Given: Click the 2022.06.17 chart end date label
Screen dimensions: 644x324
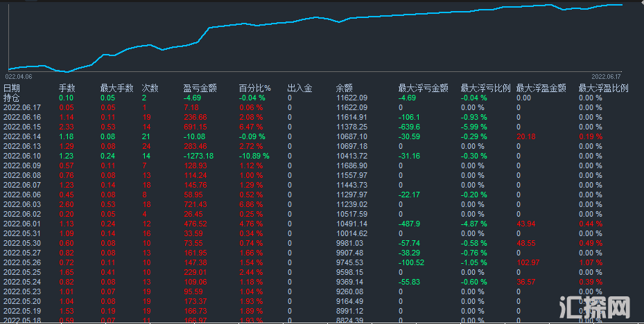Looking at the screenshot, I should (606, 75).
